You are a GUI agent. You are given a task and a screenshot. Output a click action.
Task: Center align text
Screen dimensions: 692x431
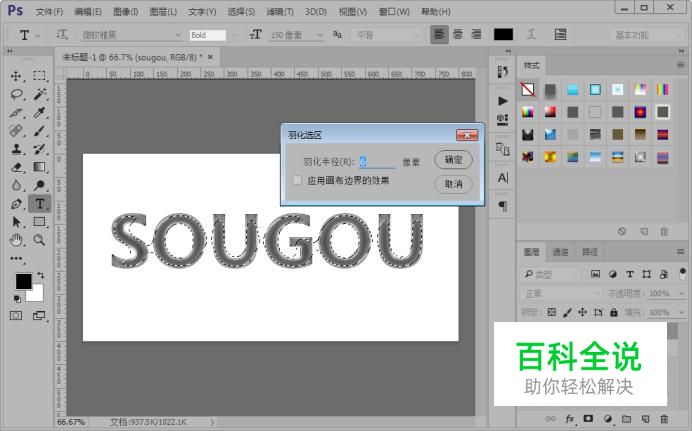pyautogui.click(x=458, y=34)
